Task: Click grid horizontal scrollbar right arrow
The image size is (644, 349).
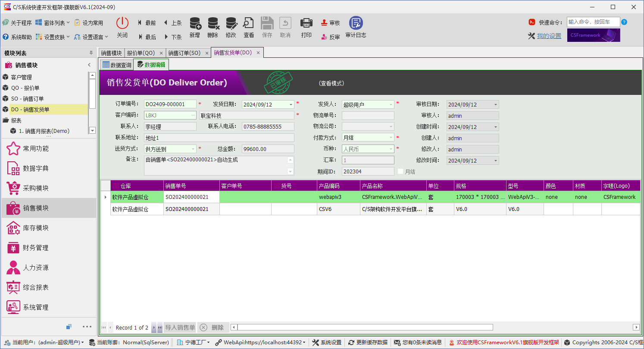Action: 636,327
